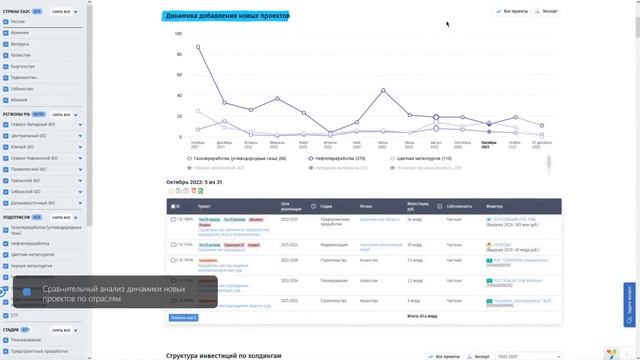The height and width of the screenshot is (360, 640).
Task: Click Снять все for Стадии
Action: coord(61,330)
